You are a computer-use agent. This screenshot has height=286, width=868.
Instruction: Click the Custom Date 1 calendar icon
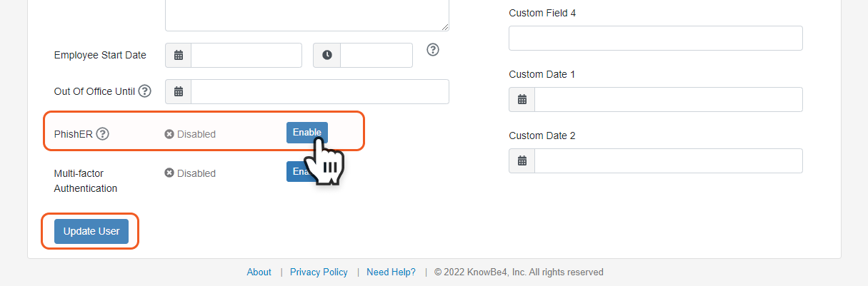pos(522,100)
